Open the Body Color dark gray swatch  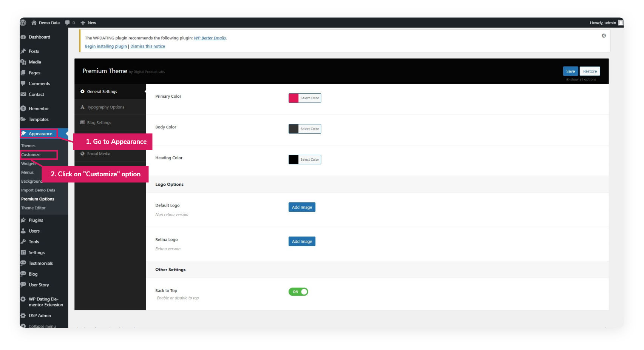coord(293,129)
